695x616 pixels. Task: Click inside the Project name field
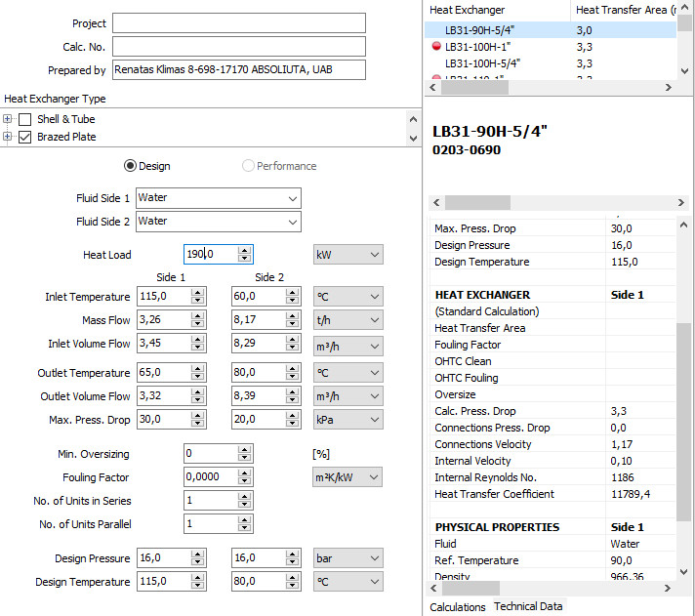239,23
